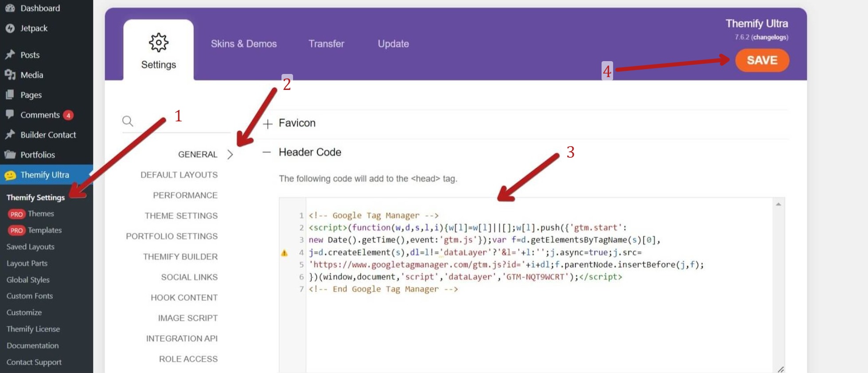Open Global Styles in the sidebar

[28, 280]
